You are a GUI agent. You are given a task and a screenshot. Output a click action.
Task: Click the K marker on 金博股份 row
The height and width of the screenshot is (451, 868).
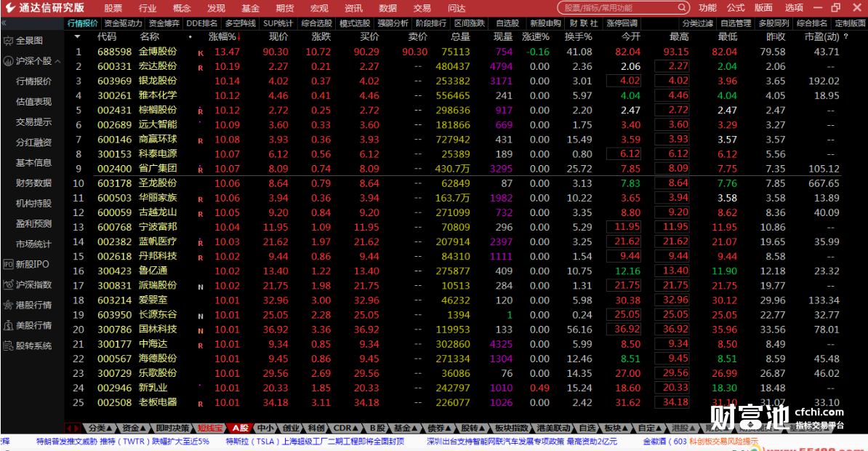pos(201,54)
